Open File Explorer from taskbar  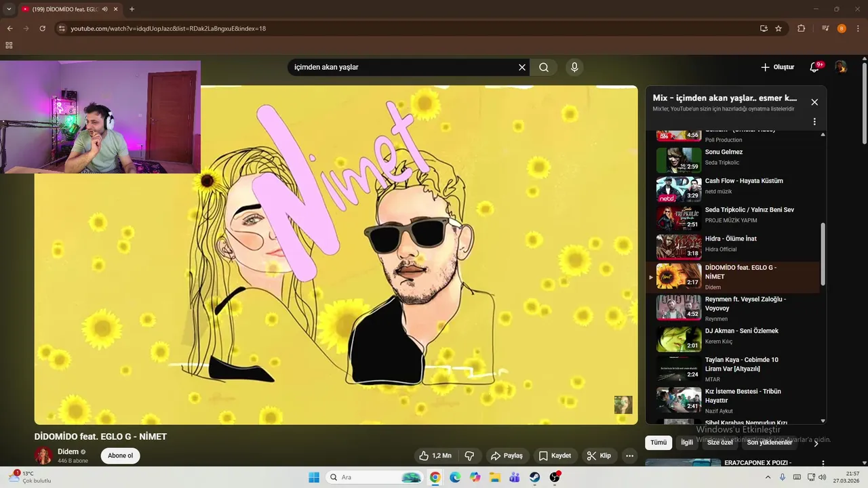(x=495, y=477)
